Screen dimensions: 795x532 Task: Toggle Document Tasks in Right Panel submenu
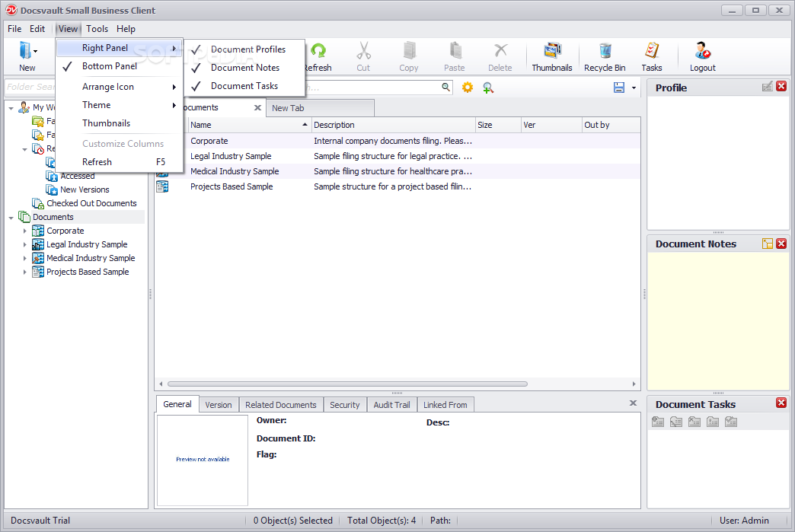(244, 86)
